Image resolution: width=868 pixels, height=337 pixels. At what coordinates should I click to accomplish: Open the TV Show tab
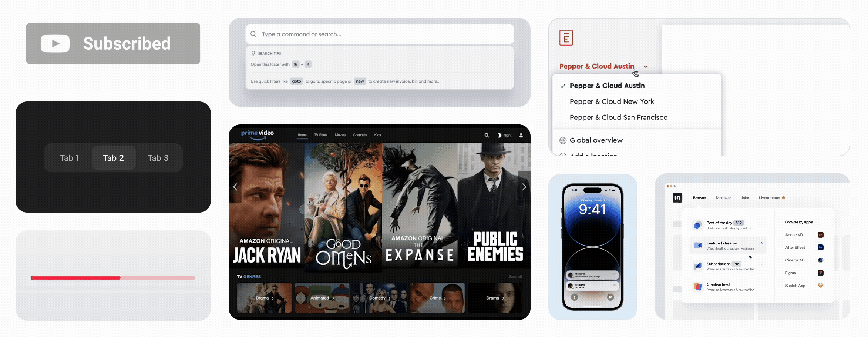(321, 135)
